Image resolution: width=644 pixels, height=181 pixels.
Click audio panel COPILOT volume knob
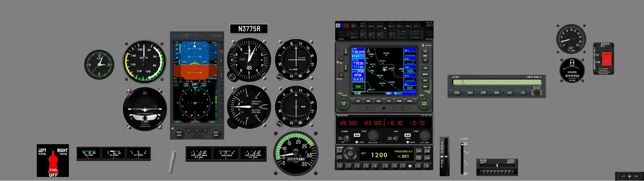(429, 33)
